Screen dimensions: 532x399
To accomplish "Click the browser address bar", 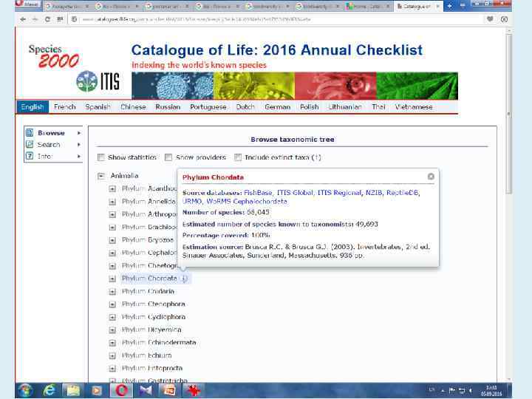I will [279, 19].
